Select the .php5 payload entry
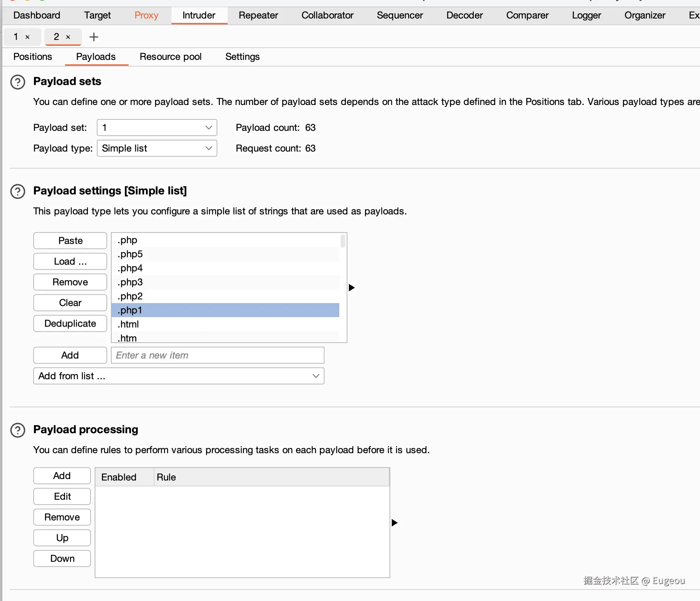Viewport: 700px width, 601px height. [x=225, y=254]
